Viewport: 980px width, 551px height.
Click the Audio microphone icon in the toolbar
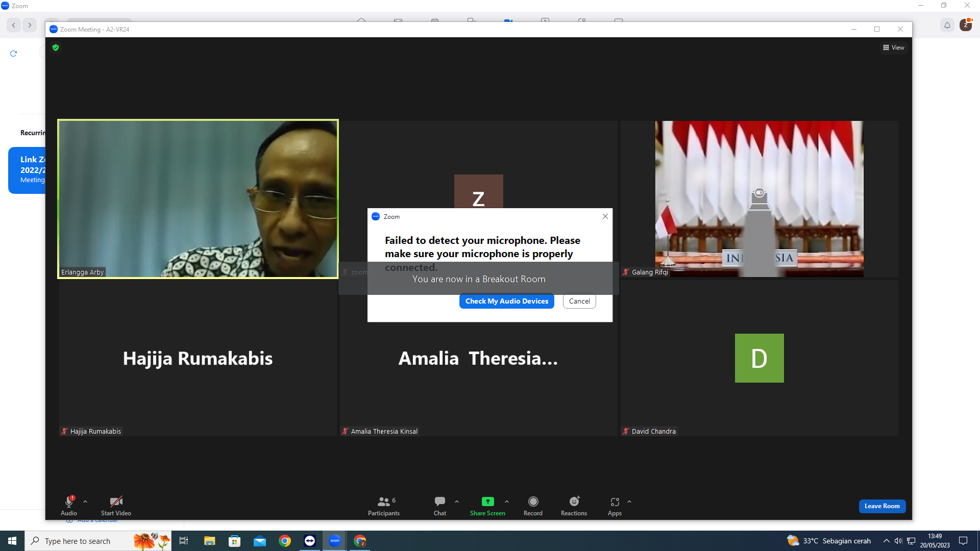[69, 502]
